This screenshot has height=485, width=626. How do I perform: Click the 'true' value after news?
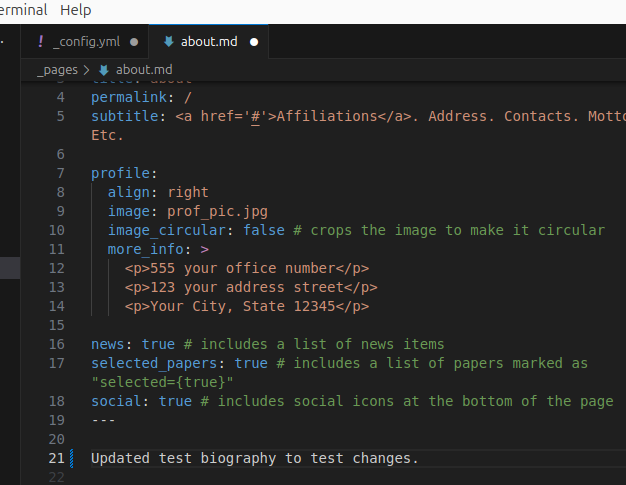tap(158, 345)
